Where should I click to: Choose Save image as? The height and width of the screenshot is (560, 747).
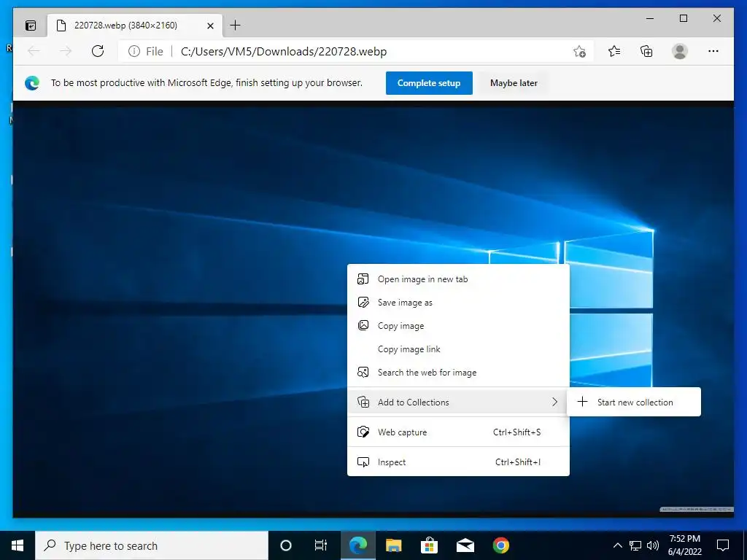pos(458,303)
